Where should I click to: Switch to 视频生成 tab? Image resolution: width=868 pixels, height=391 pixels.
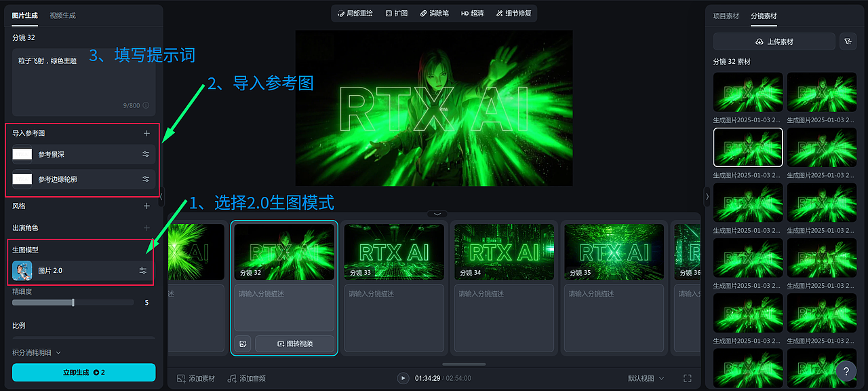[x=62, y=15]
